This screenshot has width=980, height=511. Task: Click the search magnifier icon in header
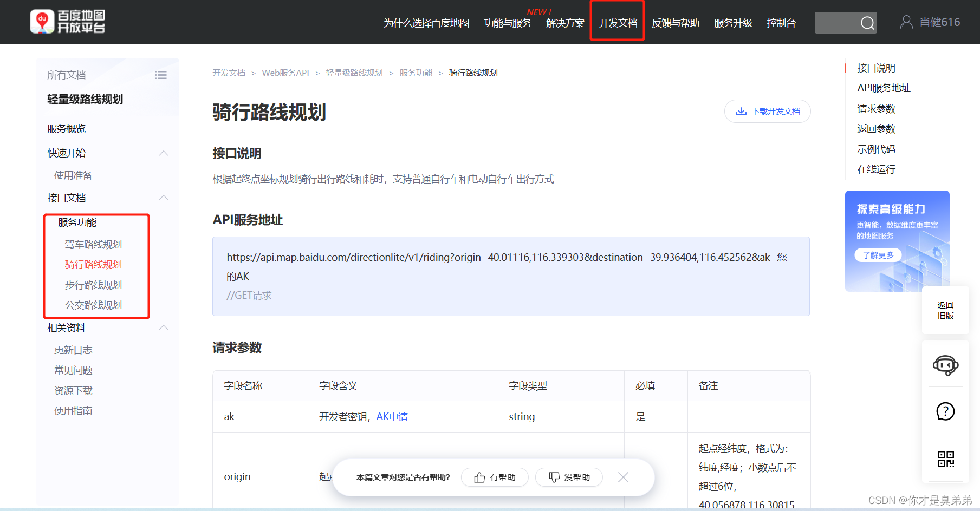point(867,23)
